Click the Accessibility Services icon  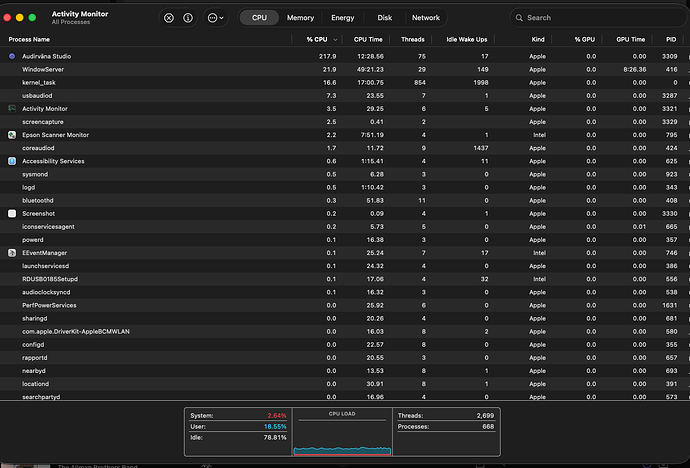(12, 161)
